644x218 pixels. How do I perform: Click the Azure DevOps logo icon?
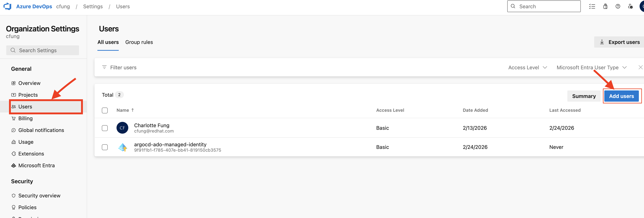8,6
